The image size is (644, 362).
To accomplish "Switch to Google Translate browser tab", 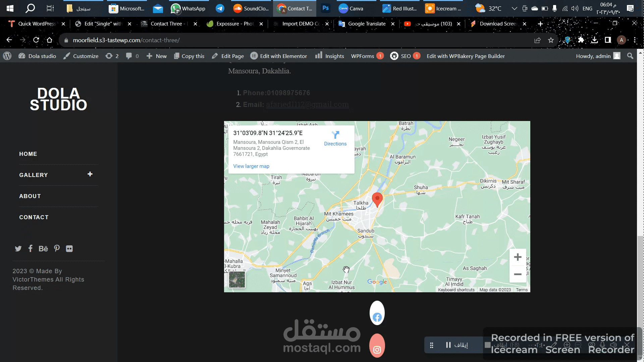I will [x=366, y=24].
